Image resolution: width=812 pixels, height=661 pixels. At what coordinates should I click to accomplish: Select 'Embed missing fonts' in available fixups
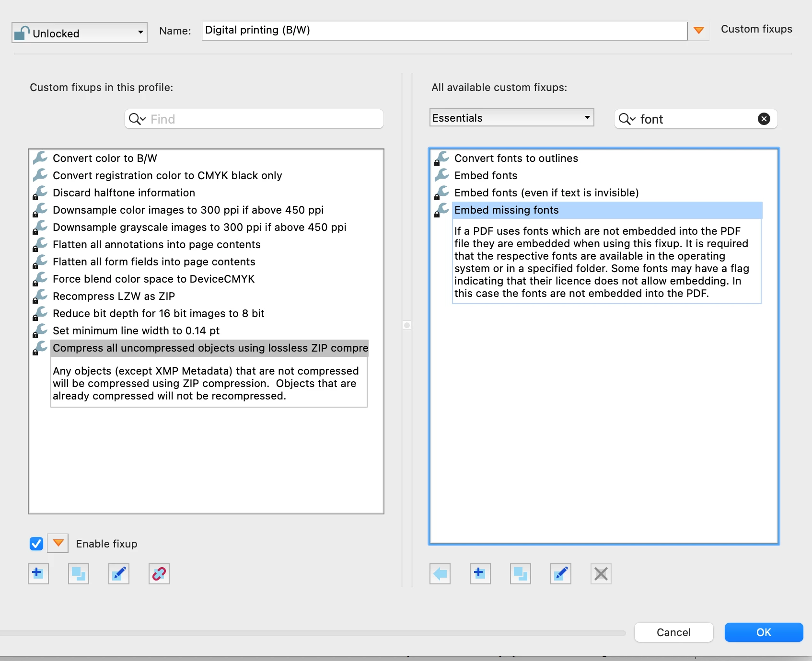click(607, 210)
